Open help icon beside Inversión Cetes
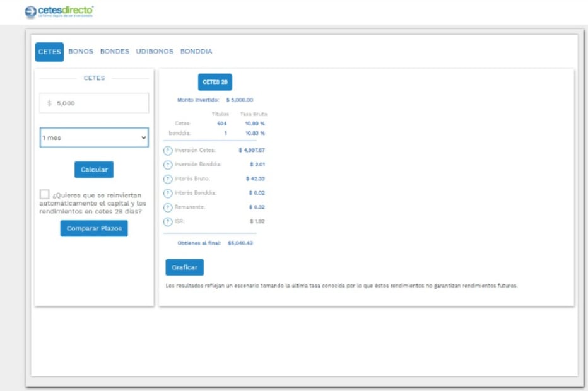Screen dimensions: 588x391 (168, 151)
